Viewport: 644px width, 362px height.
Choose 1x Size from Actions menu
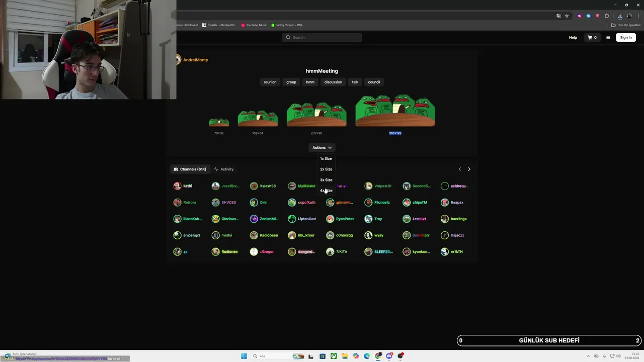click(326, 159)
